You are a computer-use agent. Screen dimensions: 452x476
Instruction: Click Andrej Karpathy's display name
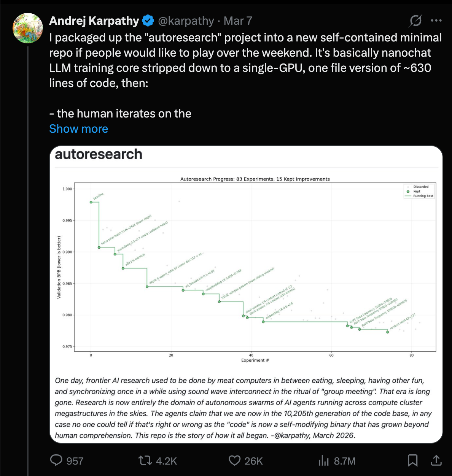94,21
